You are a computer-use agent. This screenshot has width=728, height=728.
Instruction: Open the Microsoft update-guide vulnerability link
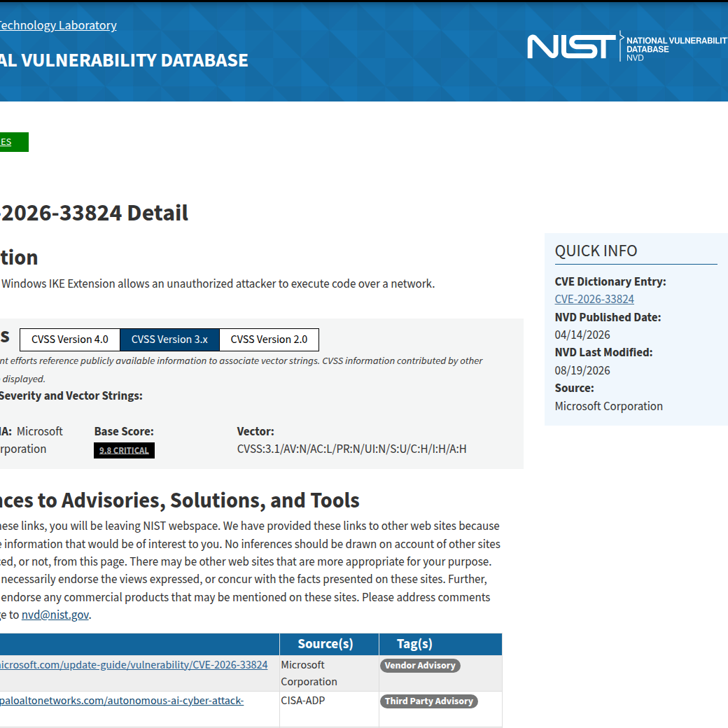pyautogui.click(x=134, y=665)
